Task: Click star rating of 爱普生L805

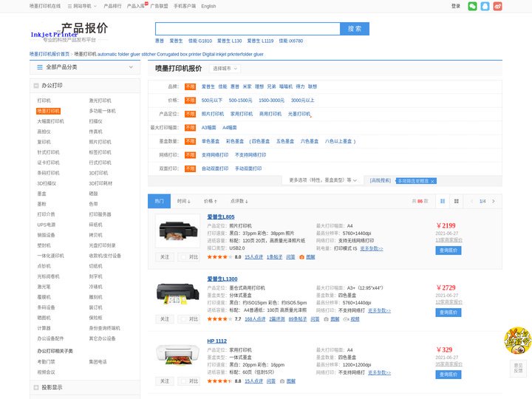Action: click(219, 257)
